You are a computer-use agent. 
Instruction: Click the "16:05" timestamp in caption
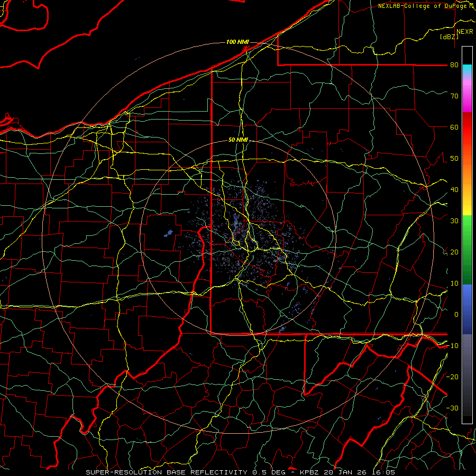(383, 472)
